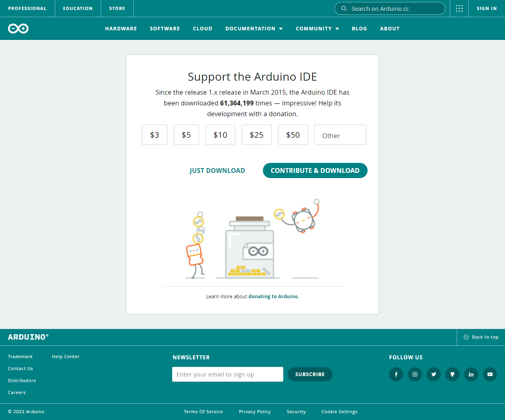Click the search magnifier icon

pyautogui.click(x=344, y=8)
